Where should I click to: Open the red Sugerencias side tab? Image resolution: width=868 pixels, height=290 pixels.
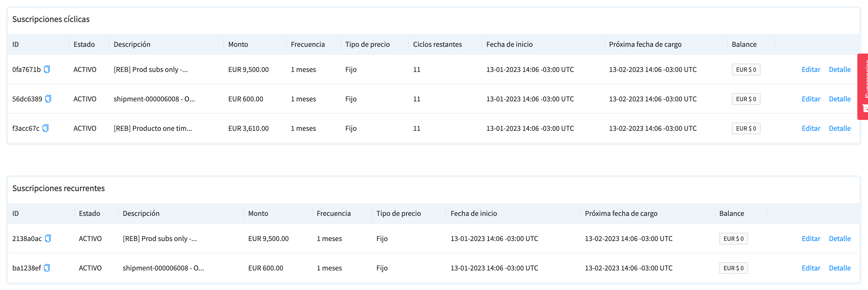tap(863, 86)
